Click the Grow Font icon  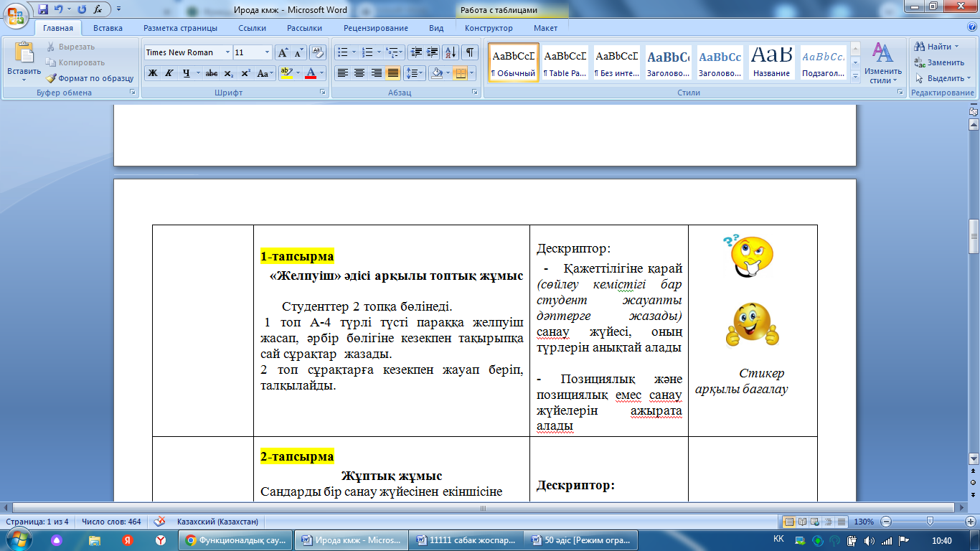point(283,52)
